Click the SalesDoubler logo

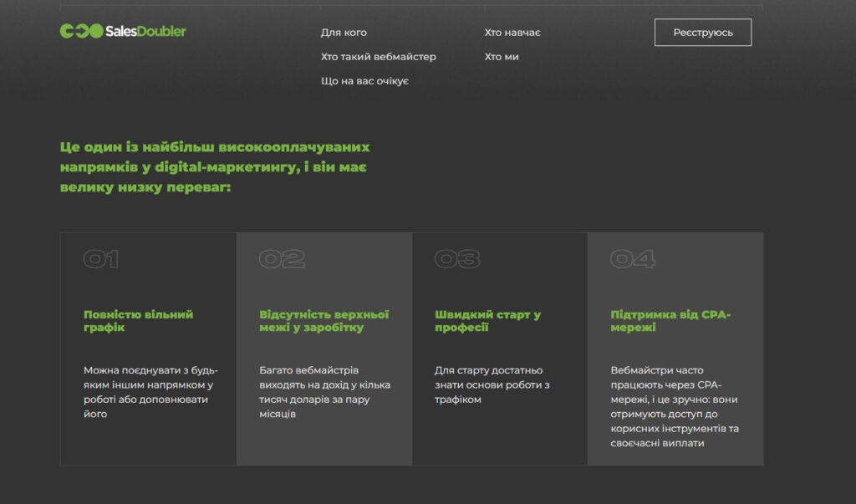[x=123, y=32]
